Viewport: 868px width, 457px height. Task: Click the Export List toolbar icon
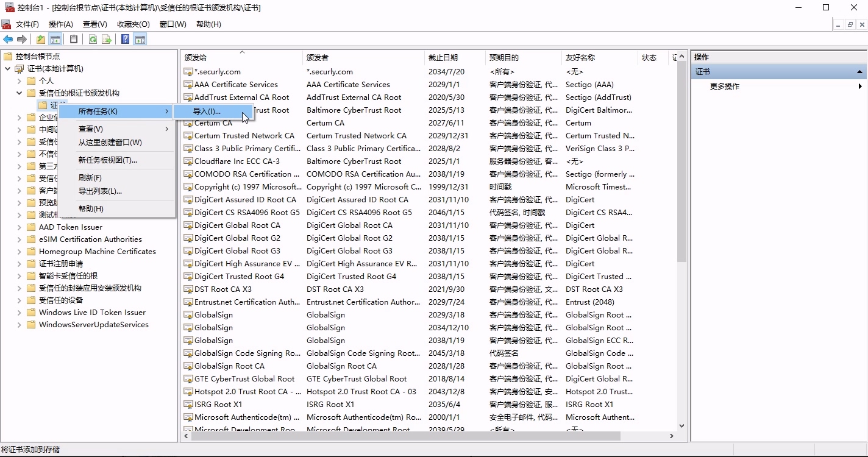107,40
